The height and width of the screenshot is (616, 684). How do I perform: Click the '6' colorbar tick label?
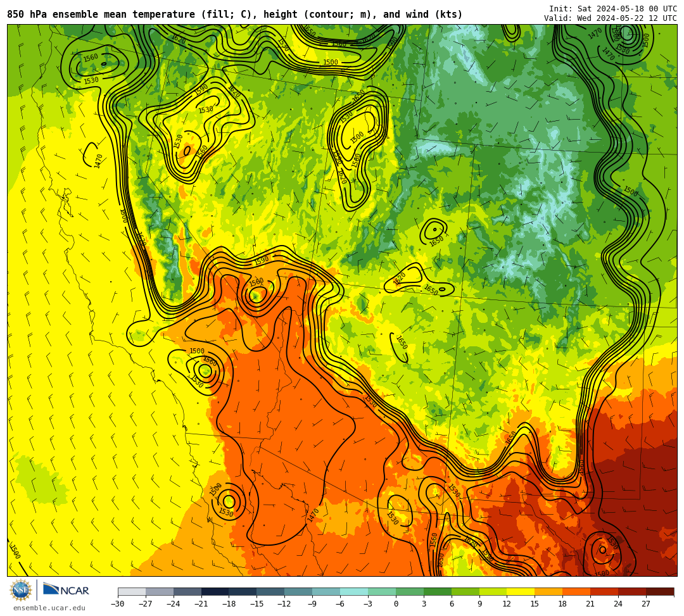coord(452,604)
